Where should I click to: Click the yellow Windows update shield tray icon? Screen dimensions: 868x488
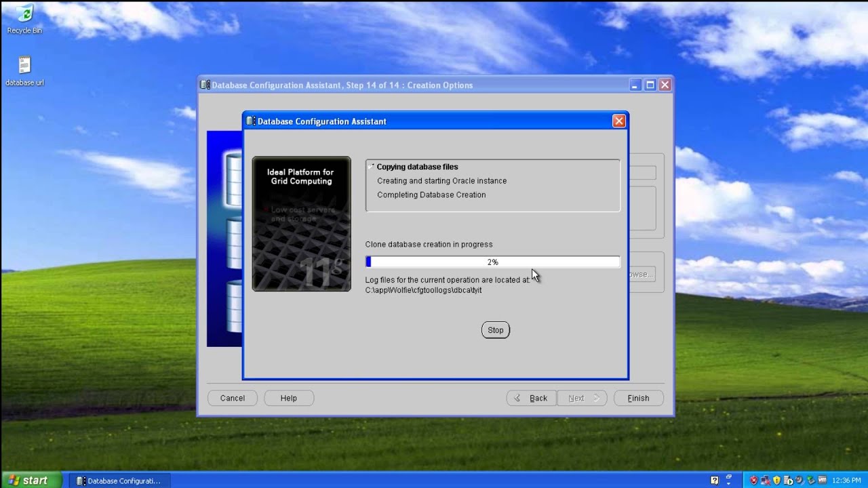776,481
